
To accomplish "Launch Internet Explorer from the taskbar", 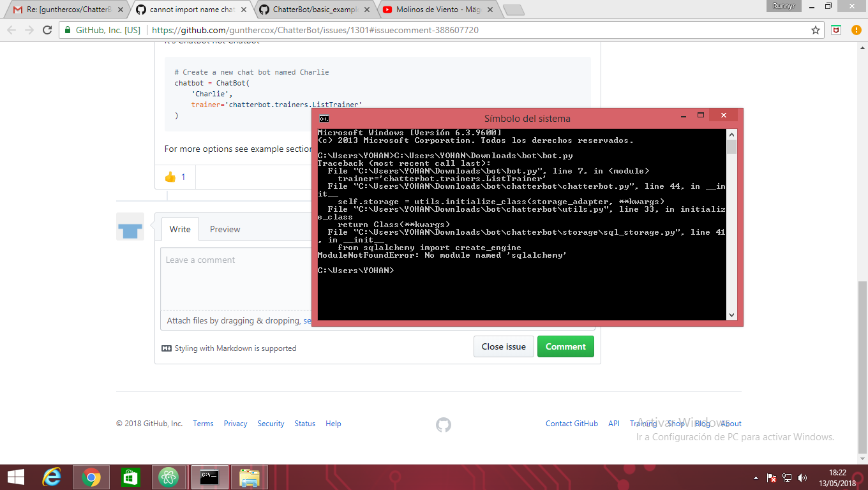I will point(52,477).
